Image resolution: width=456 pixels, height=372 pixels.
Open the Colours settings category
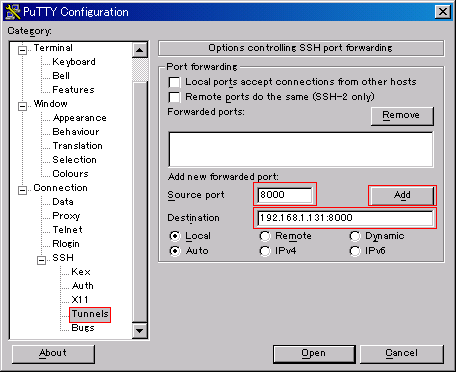click(x=70, y=174)
